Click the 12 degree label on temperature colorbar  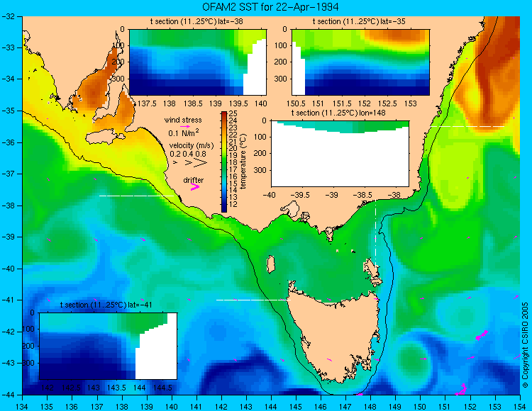click(233, 204)
